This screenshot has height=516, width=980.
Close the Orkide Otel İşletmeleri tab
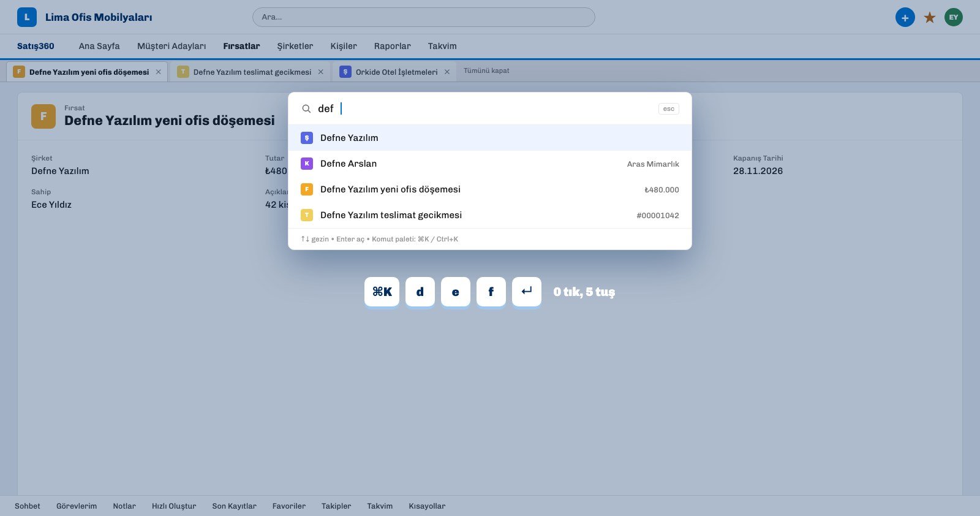pyautogui.click(x=447, y=72)
